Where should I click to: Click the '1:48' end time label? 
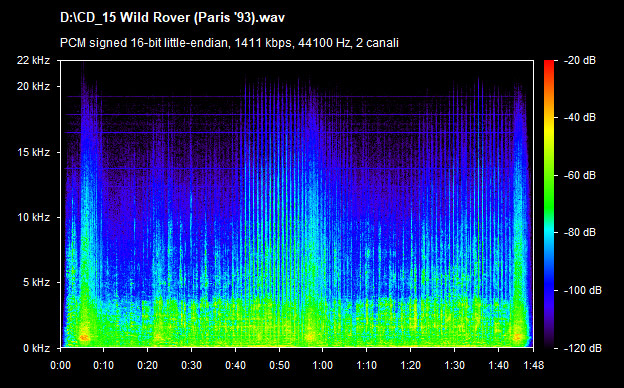click(x=533, y=365)
